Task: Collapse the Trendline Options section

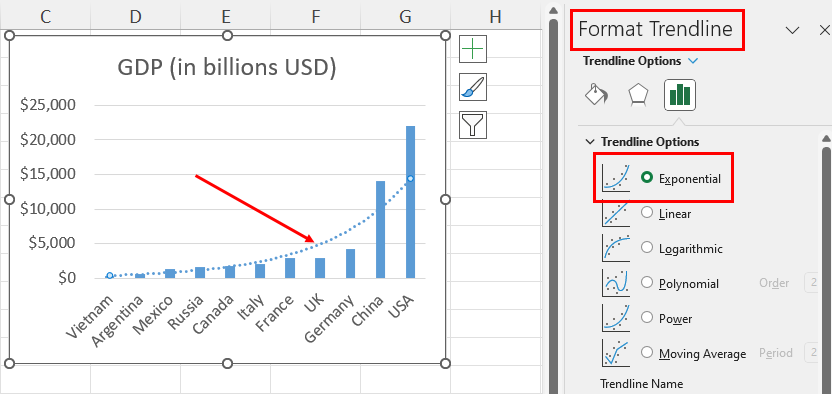Action: [590, 142]
